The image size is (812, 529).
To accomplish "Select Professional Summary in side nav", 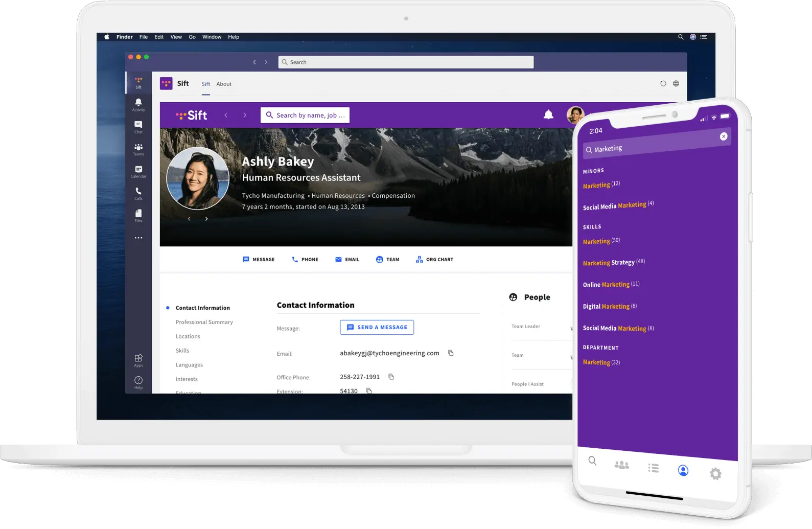I will (x=204, y=322).
